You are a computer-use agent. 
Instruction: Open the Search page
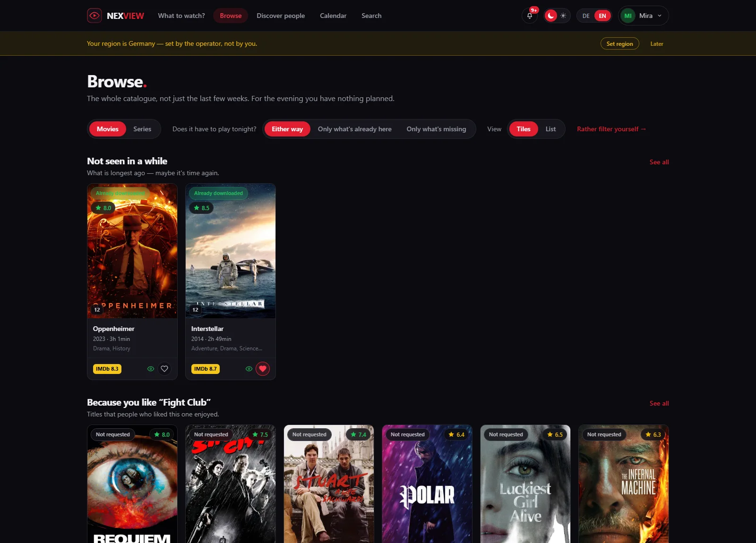pyautogui.click(x=371, y=16)
